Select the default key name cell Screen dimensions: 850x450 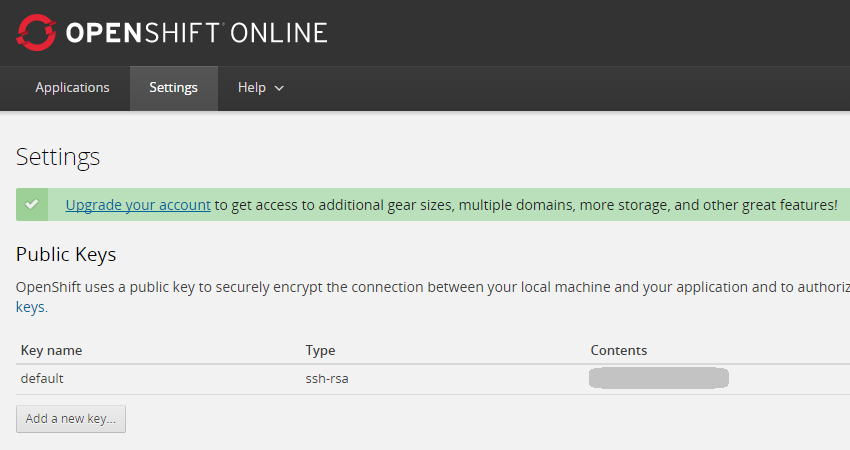42,378
